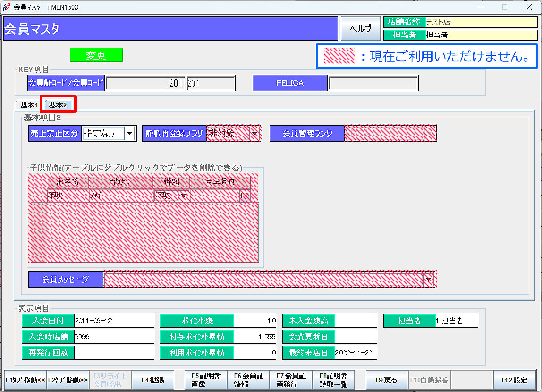Viewport: 542px width, 392px height.
Task: Click F6 会員証情報 button
Action: click(x=249, y=380)
